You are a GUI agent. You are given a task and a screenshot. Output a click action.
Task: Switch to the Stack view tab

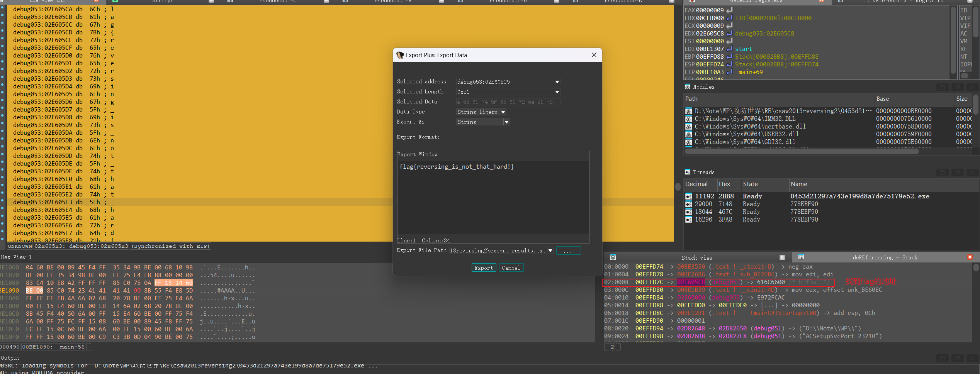coord(697,258)
